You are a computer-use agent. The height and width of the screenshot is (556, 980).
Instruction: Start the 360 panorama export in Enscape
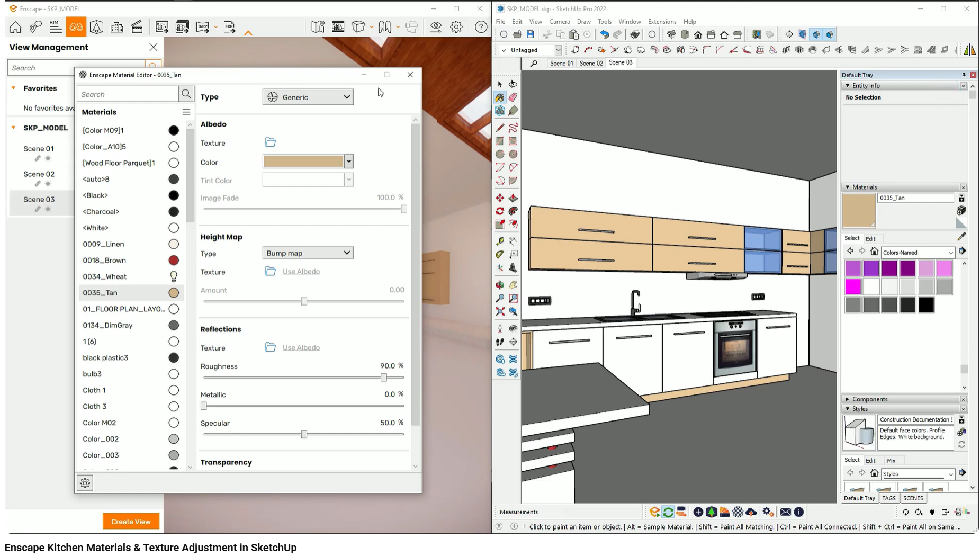(x=202, y=27)
